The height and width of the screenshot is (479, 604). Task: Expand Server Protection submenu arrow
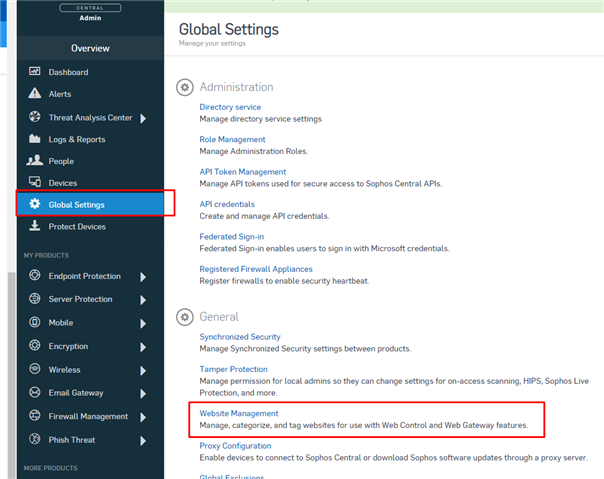(x=143, y=300)
